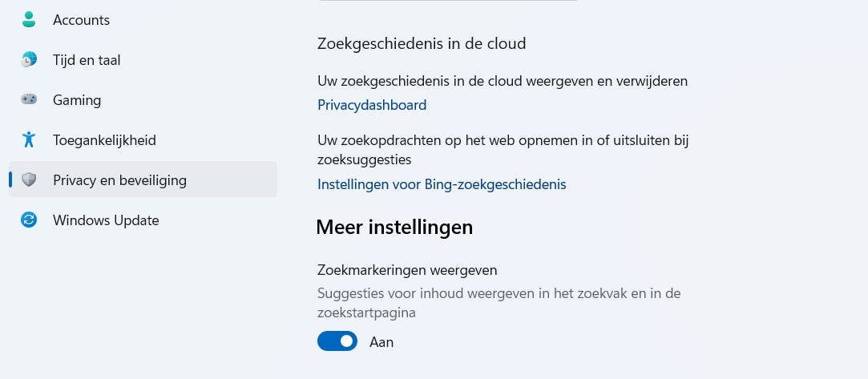Open the Privacydashboard link

click(372, 105)
